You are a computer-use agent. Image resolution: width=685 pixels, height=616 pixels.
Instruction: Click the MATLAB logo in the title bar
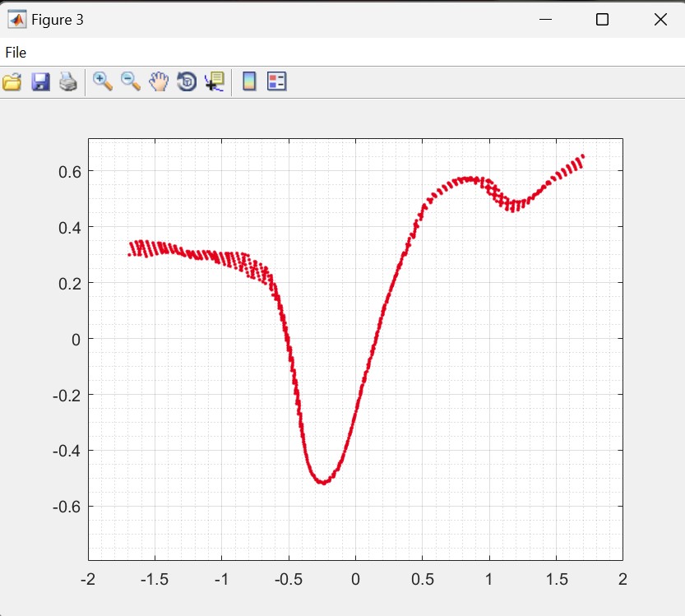(x=16, y=20)
